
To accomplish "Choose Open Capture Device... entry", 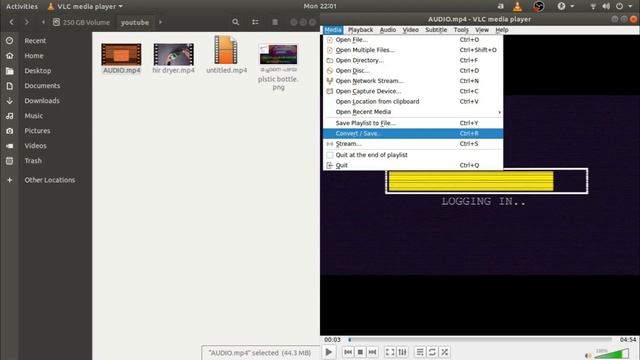I will [413, 91].
